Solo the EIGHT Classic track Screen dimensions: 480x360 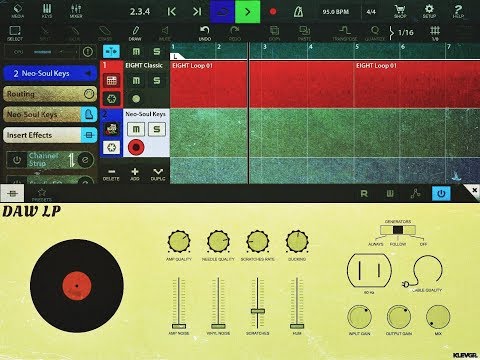(x=156, y=81)
